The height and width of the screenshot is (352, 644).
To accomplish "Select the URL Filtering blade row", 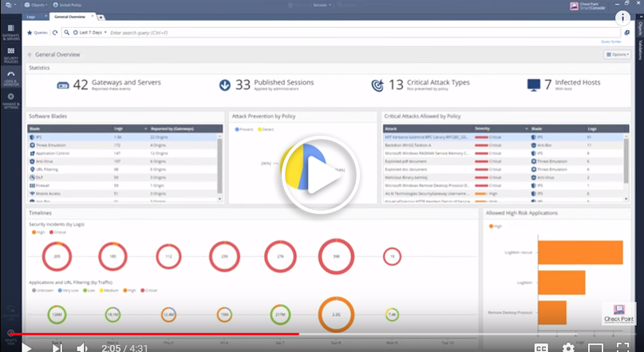I will tap(122, 169).
